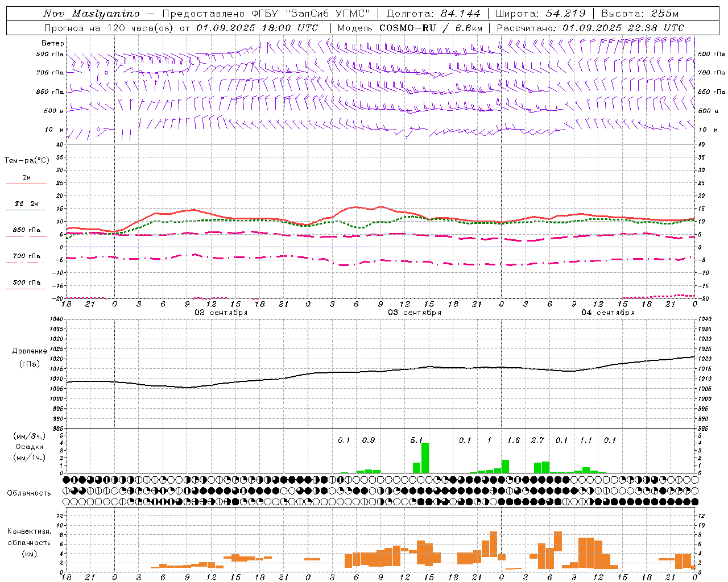Click the Ветер panel label
Screen dimensions: 728x582
(x=52, y=43)
